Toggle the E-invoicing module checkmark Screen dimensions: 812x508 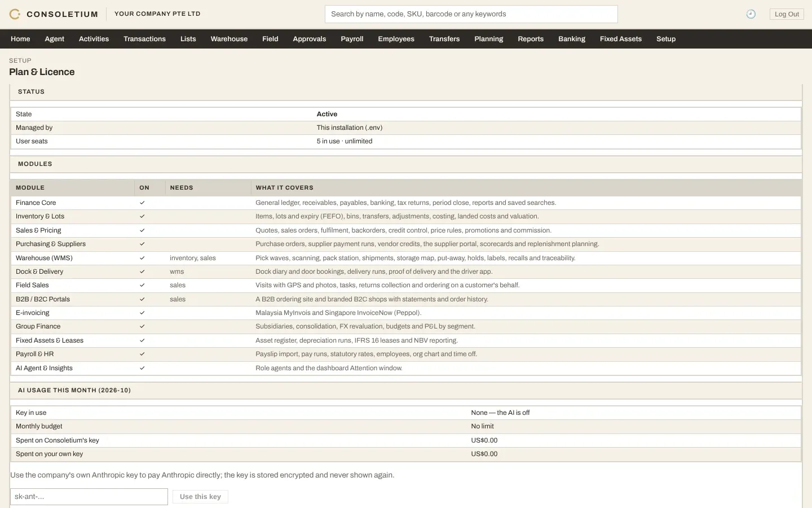point(142,313)
